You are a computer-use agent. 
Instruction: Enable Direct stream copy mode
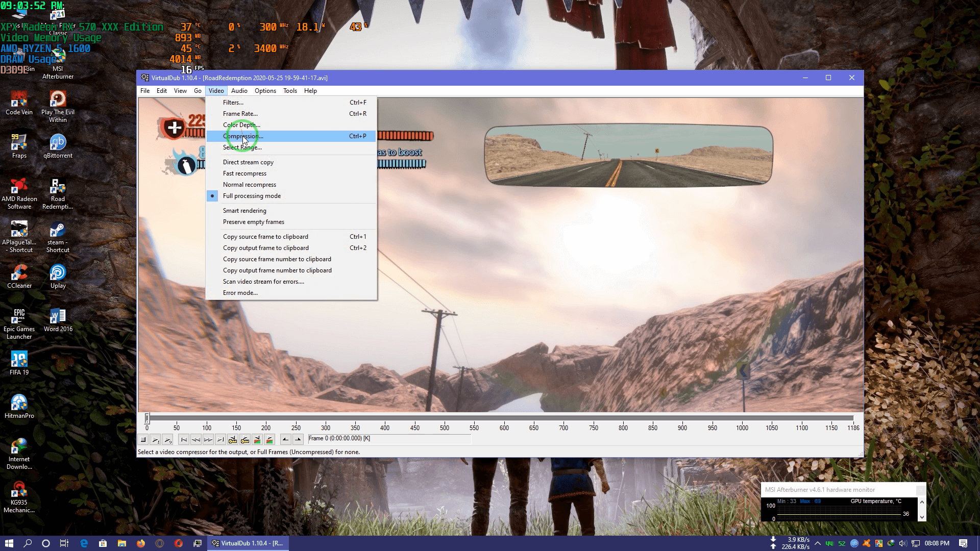(291, 162)
